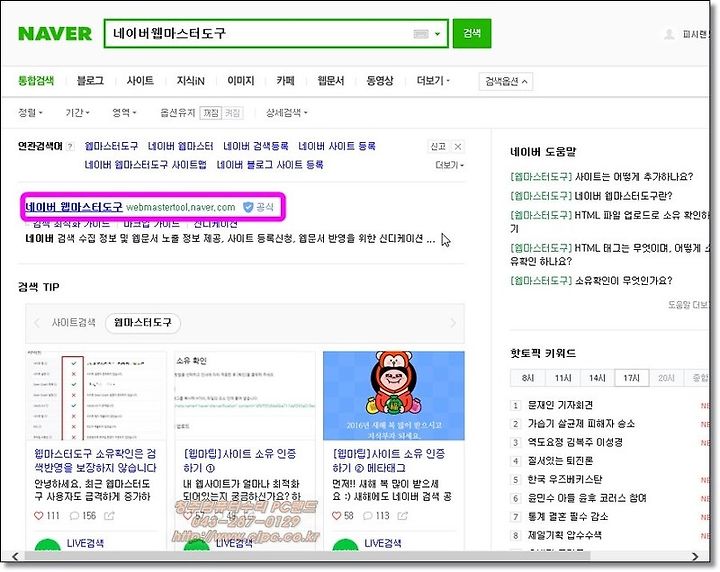Viewport: 720px width, 572px height.
Task: Open the 영역 area dropdown
Action: (124, 112)
